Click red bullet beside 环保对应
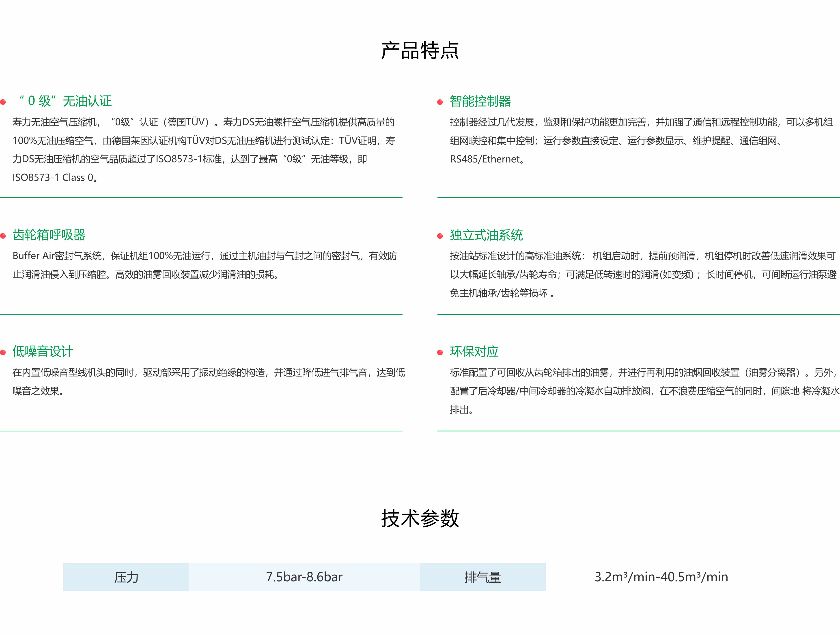Viewport: 840px width, 636px height. (x=440, y=352)
